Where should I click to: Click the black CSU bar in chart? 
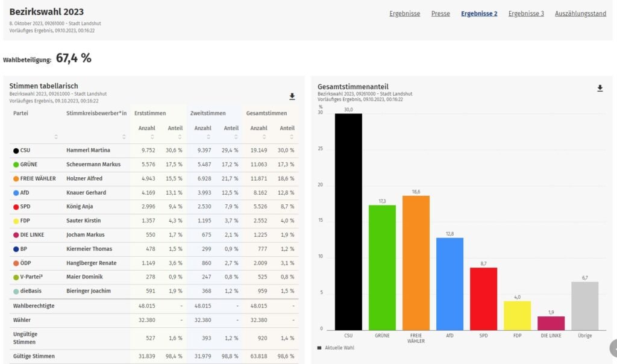click(348, 222)
